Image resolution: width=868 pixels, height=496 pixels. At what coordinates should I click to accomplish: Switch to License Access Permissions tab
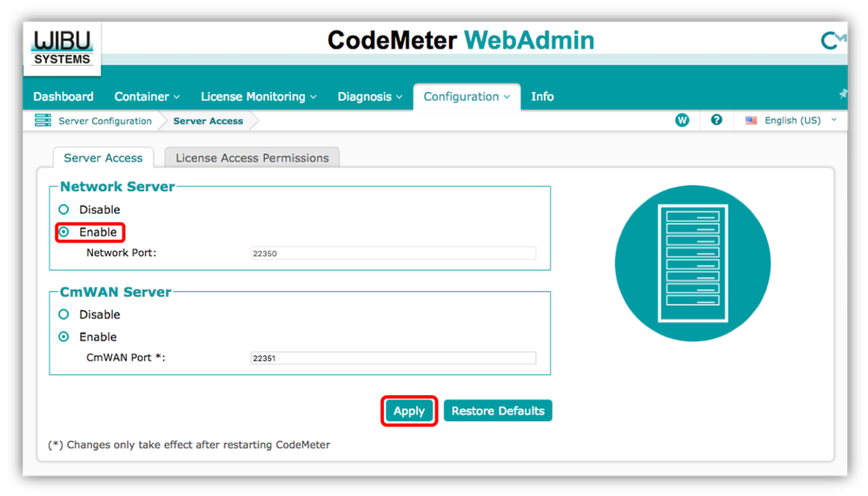coord(253,158)
